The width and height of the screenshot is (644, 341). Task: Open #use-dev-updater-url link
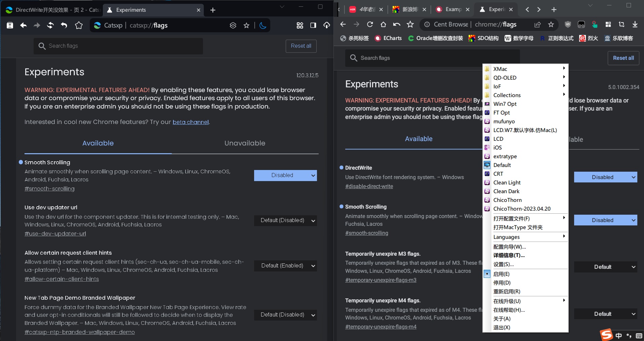tap(55, 233)
